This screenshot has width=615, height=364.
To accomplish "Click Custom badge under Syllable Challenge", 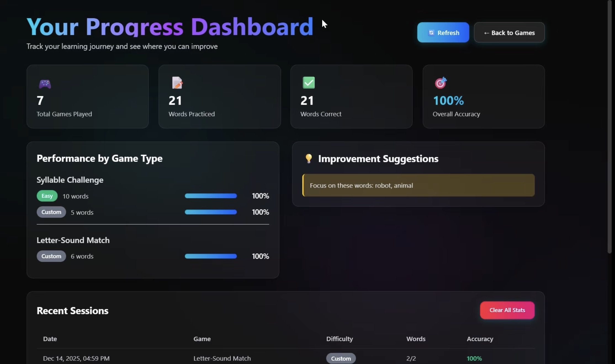I will coord(51,212).
